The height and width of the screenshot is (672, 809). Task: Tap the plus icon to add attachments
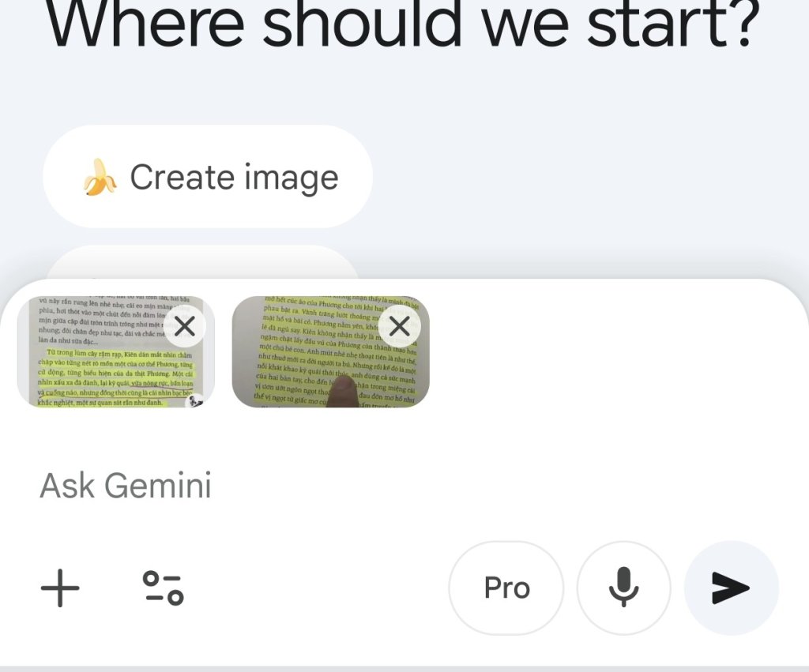60,588
